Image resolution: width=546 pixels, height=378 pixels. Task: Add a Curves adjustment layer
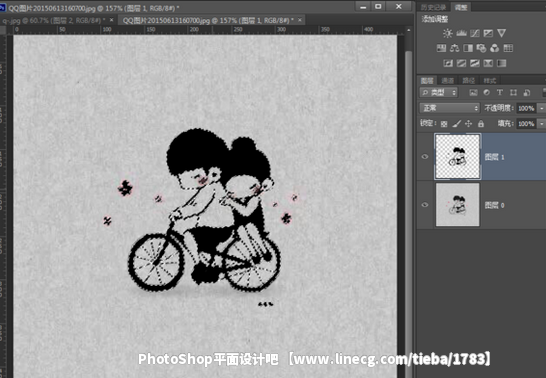[x=475, y=33]
